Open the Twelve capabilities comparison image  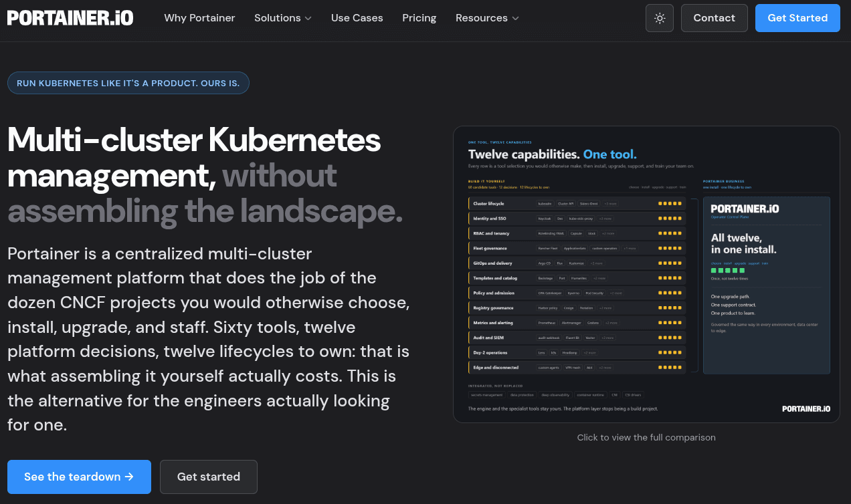646,275
